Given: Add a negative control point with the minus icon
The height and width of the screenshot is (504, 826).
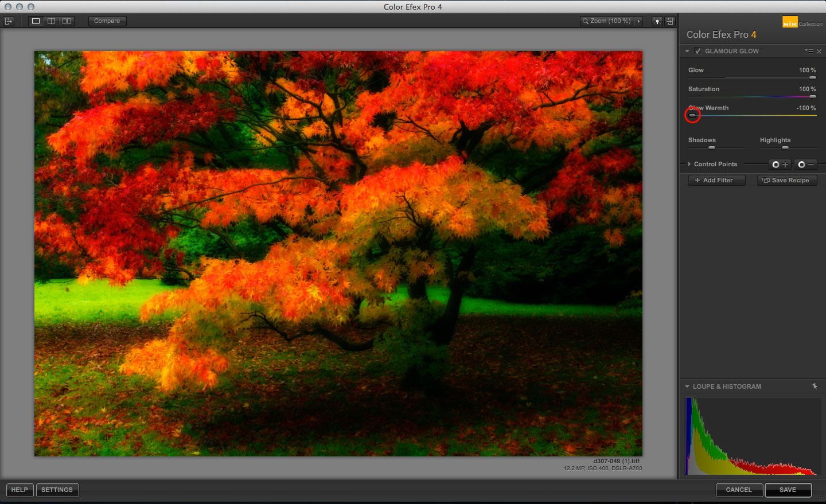Looking at the screenshot, I should click(x=806, y=165).
